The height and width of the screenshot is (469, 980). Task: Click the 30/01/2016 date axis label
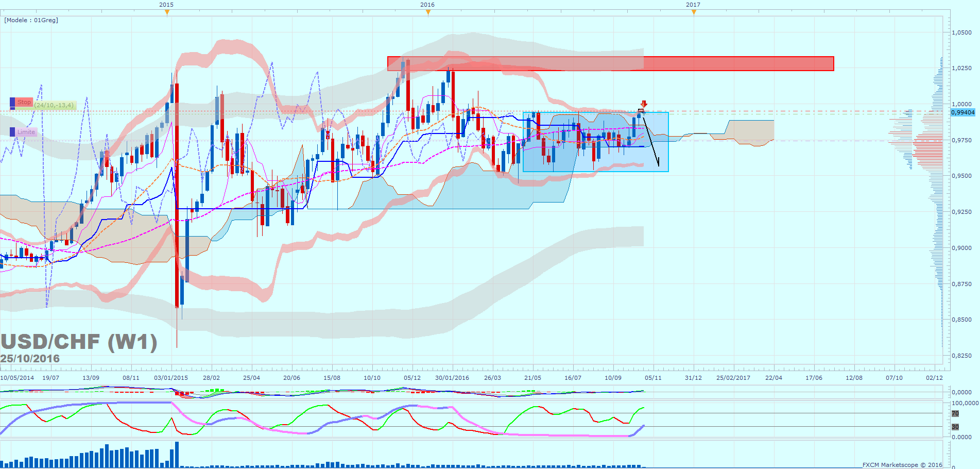coord(452,378)
